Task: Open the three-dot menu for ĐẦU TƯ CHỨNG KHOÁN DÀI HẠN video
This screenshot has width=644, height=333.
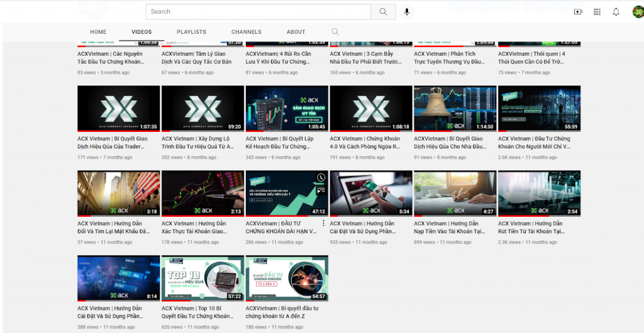Action: click(x=323, y=223)
